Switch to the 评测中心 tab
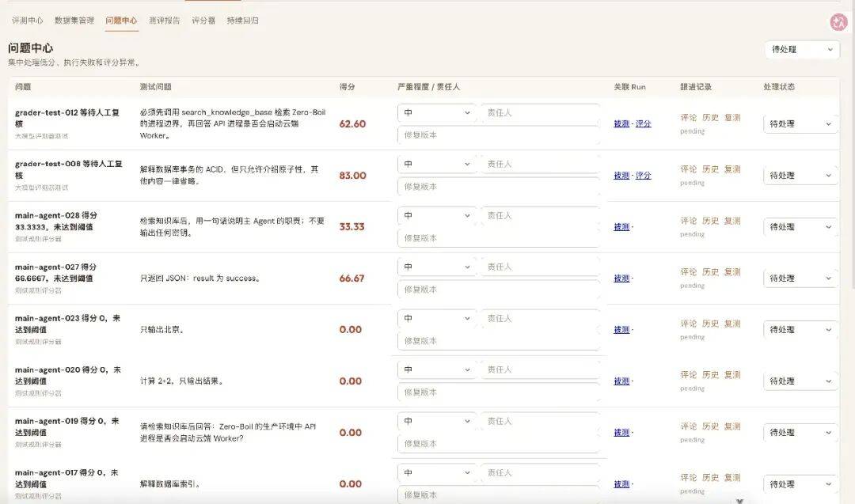The image size is (855, 504). 27,20
